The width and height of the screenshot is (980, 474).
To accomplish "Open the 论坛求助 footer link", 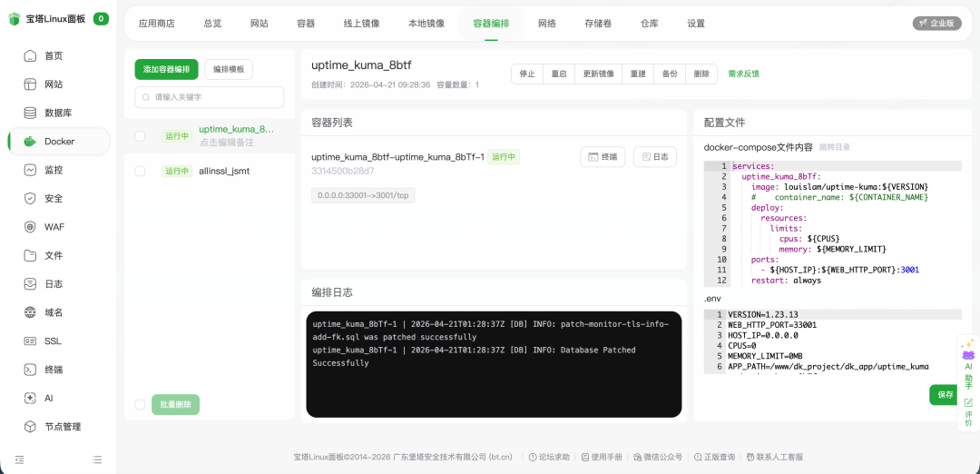I will (x=549, y=457).
